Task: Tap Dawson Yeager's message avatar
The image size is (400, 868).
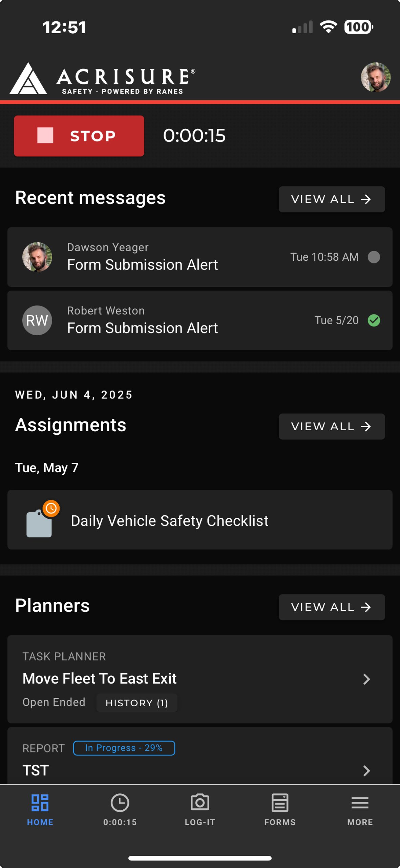Action: tap(37, 257)
